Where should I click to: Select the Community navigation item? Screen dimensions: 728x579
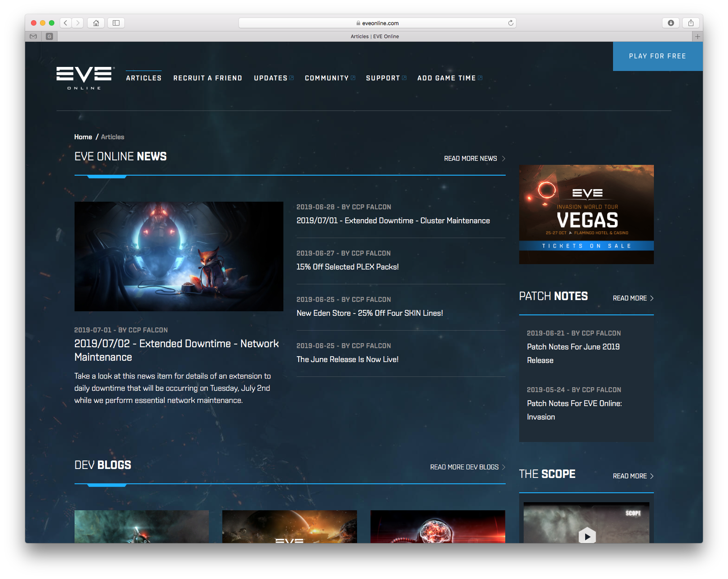(x=327, y=78)
